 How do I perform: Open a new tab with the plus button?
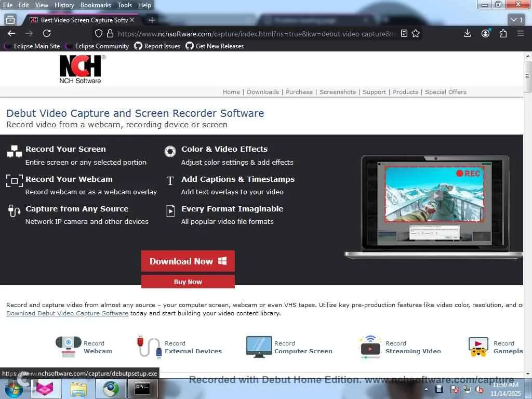point(152,20)
